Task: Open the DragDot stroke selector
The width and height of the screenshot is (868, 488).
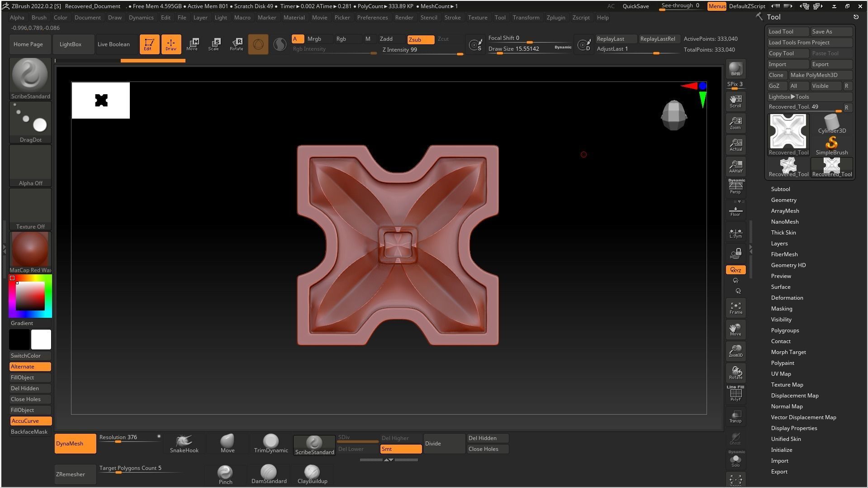Action: 30,122
